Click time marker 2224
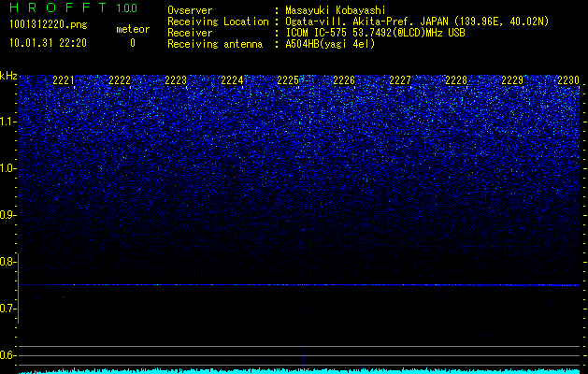This screenshot has width=588, height=374. pyautogui.click(x=232, y=80)
